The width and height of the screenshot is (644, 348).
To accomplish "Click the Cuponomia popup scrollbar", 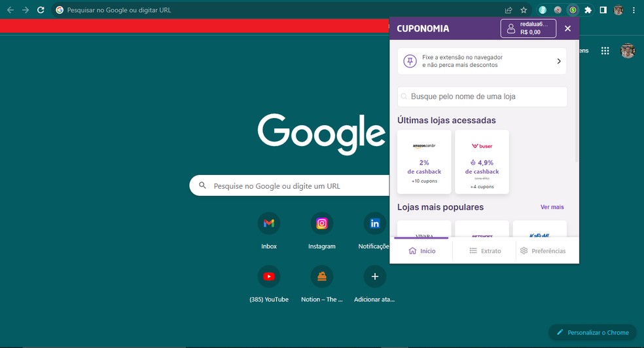I will 577,101.
